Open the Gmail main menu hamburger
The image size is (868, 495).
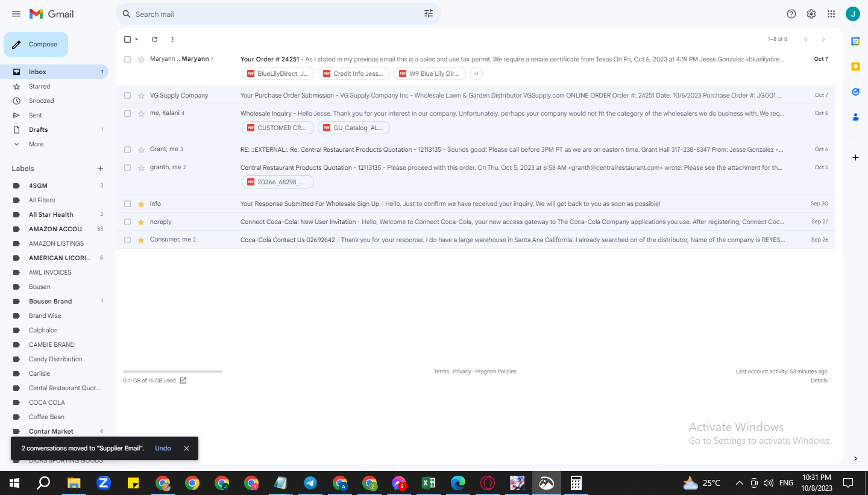[16, 14]
